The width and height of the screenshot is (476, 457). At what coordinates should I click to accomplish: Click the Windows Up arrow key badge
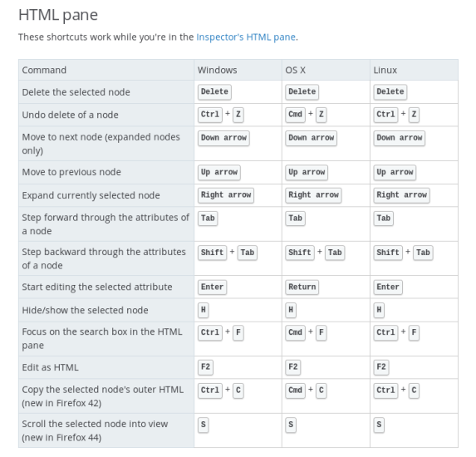pyautogui.click(x=218, y=173)
